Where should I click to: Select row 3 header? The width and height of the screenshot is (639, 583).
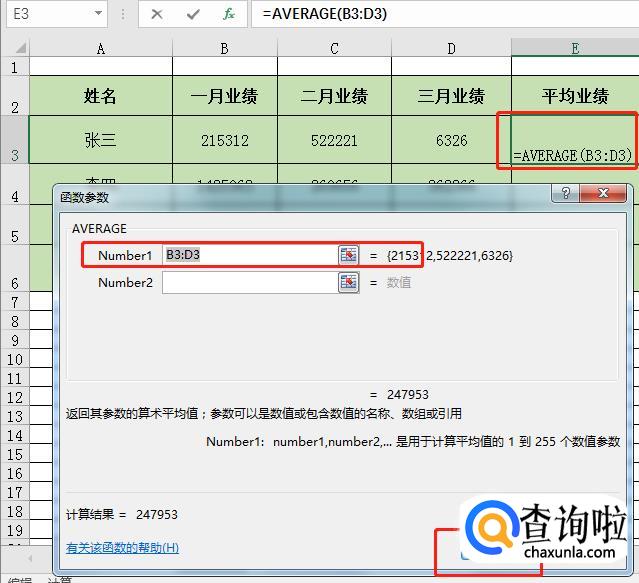click(x=14, y=140)
